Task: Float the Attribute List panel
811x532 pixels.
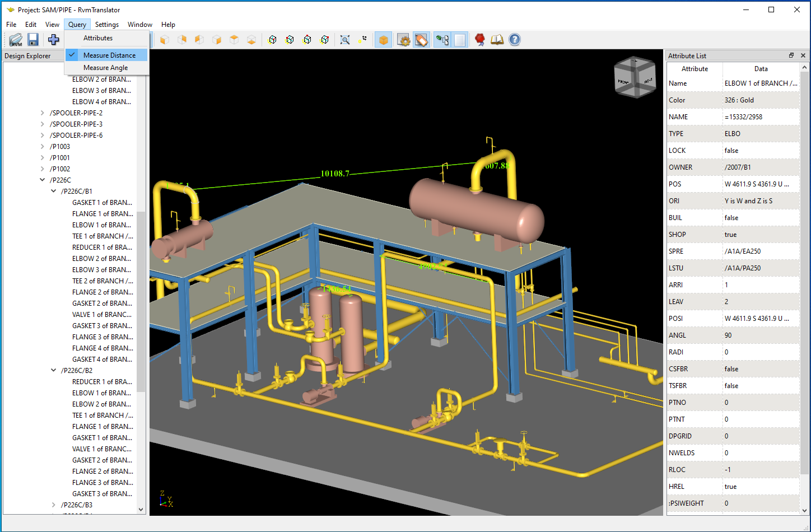Action: click(x=791, y=55)
